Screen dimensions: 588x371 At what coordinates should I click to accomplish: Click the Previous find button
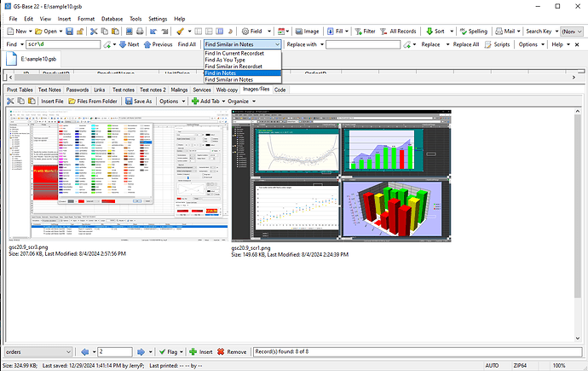(x=158, y=44)
